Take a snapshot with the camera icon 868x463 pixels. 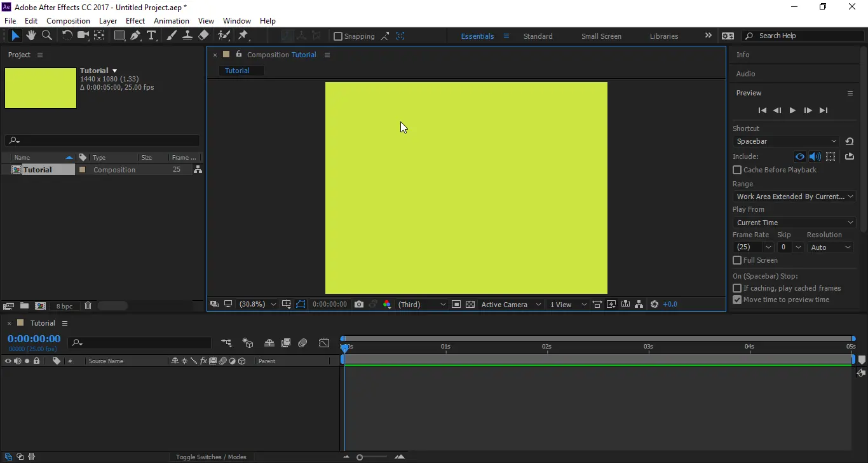(x=359, y=305)
